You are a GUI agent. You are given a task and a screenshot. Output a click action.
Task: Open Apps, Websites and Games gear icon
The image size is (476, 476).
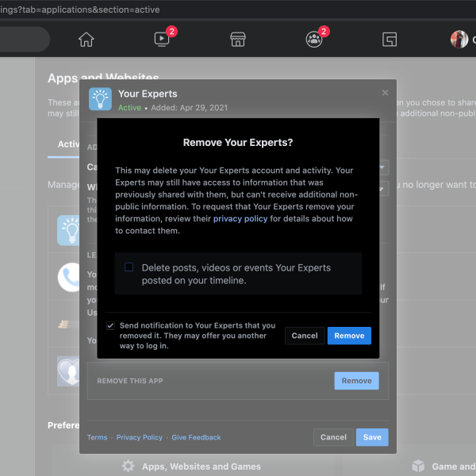(x=128, y=466)
